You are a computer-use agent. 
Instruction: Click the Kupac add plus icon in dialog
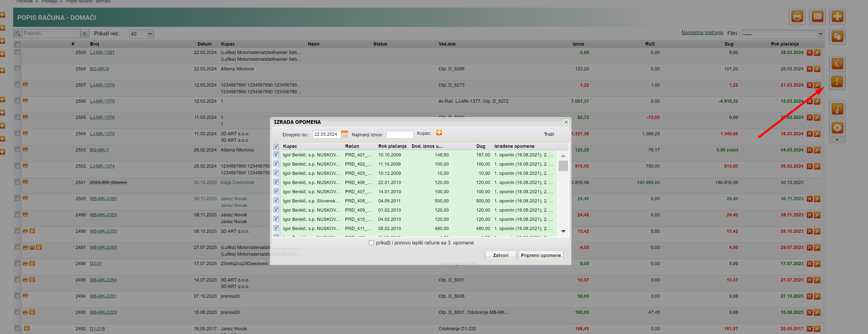point(439,133)
